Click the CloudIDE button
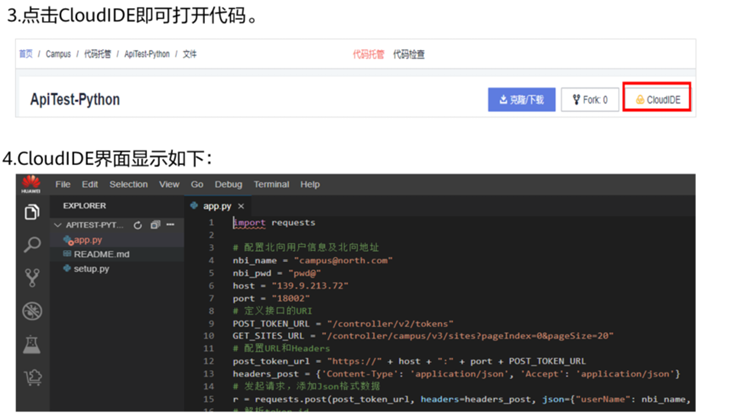 pyautogui.click(x=657, y=100)
